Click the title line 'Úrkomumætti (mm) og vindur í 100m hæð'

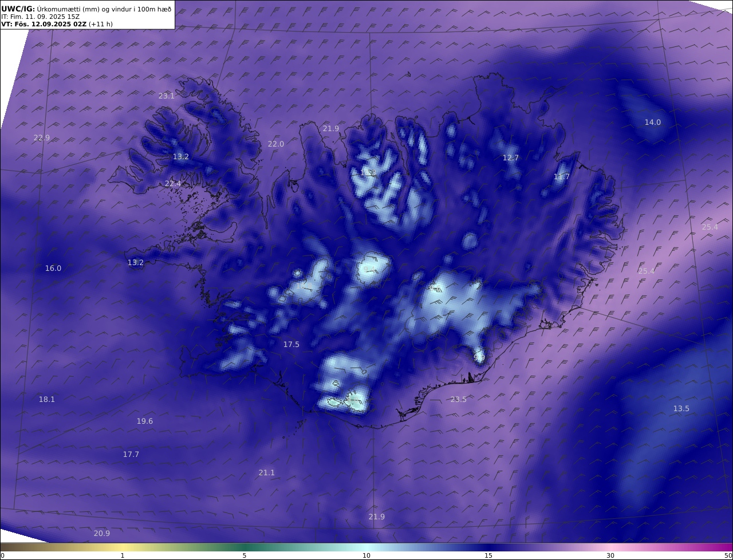click(x=104, y=9)
